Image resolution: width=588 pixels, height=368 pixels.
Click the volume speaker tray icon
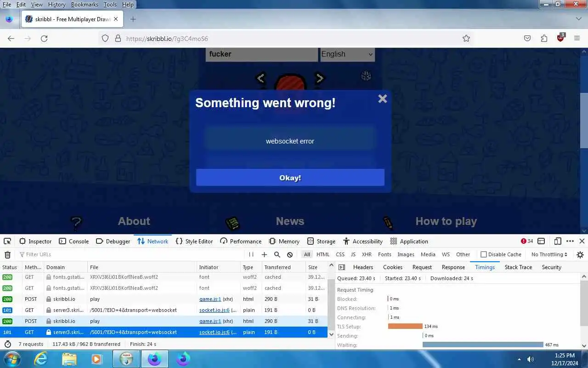(531, 359)
